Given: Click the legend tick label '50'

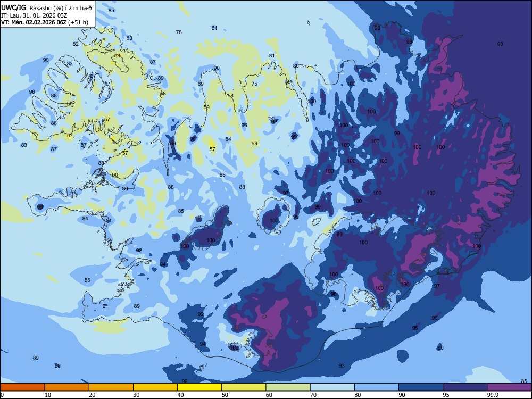Looking at the screenshot, I should pos(225,395).
